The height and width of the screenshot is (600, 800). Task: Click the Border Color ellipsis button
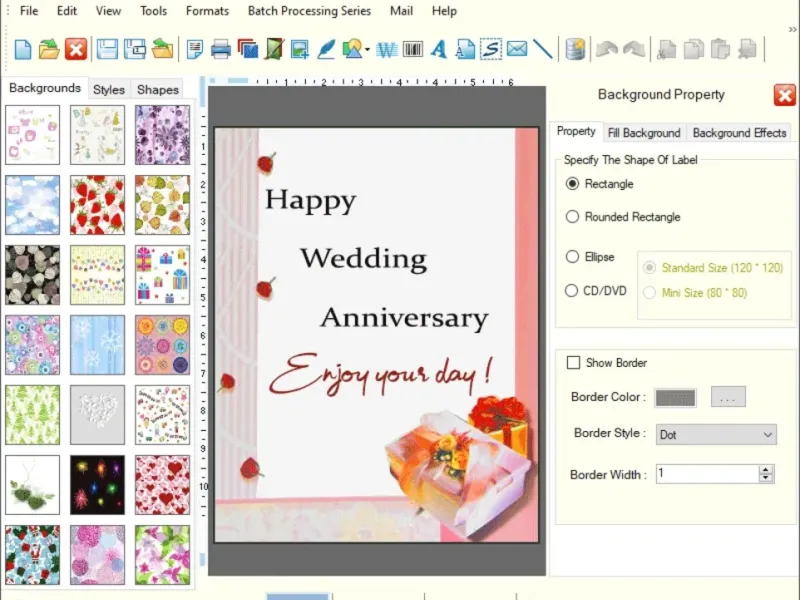pyautogui.click(x=728, y=397)
